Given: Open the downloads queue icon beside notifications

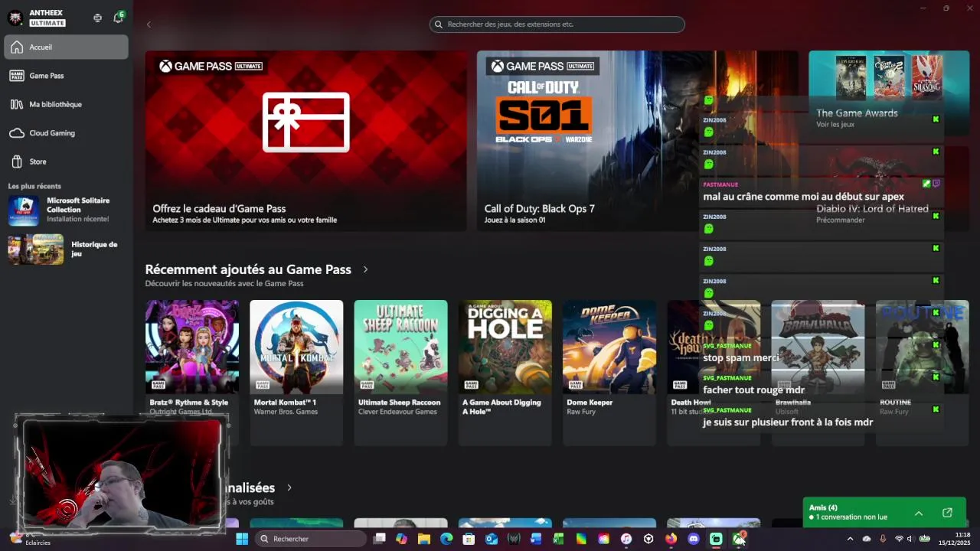Looking at the screenshot, I should point(97,18).
